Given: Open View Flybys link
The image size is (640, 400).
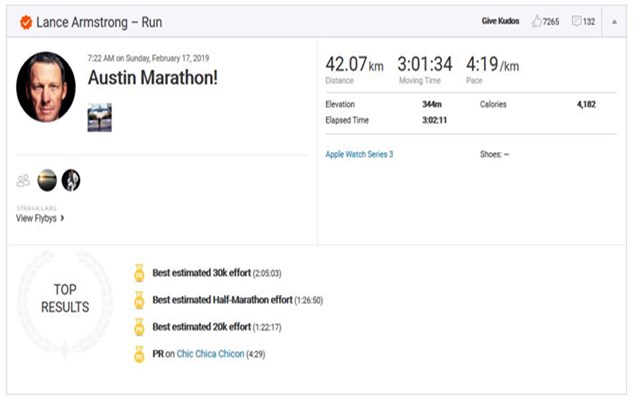Looking at the screenshot, I should [x=40, y=218].
